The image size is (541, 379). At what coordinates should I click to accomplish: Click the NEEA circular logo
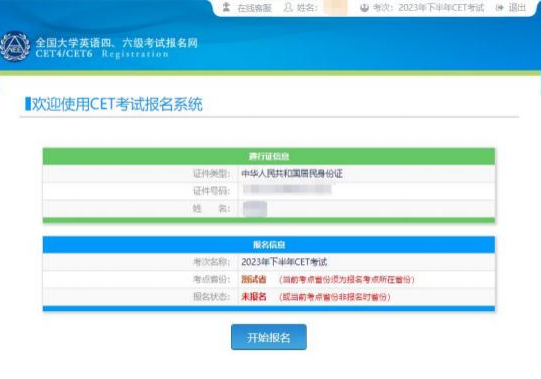[x=15, y=46]
